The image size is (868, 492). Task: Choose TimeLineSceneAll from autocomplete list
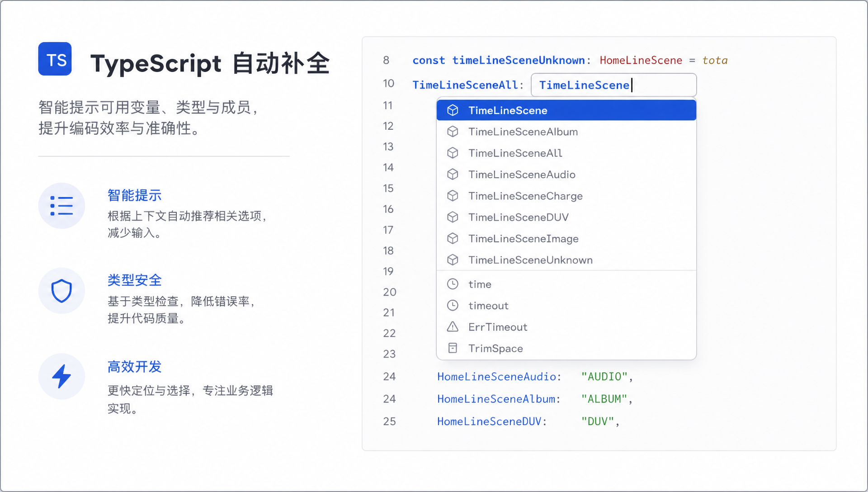(x=566, y=153)
